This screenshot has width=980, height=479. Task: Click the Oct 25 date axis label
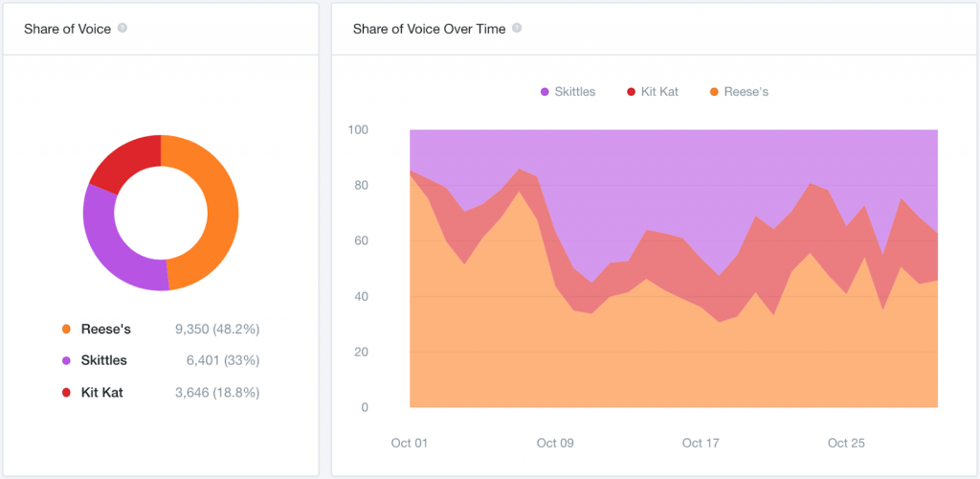[x=846, y=444]
